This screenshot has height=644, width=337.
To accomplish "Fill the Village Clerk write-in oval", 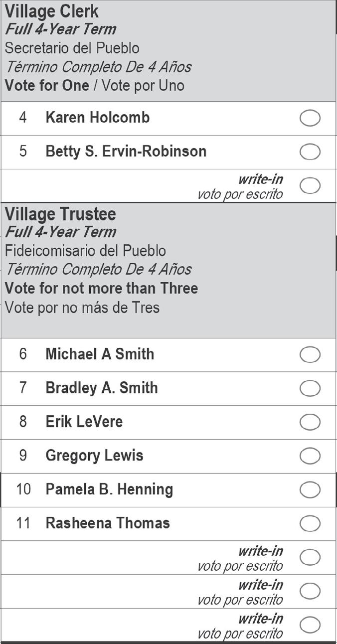I will tap(310, 185).
